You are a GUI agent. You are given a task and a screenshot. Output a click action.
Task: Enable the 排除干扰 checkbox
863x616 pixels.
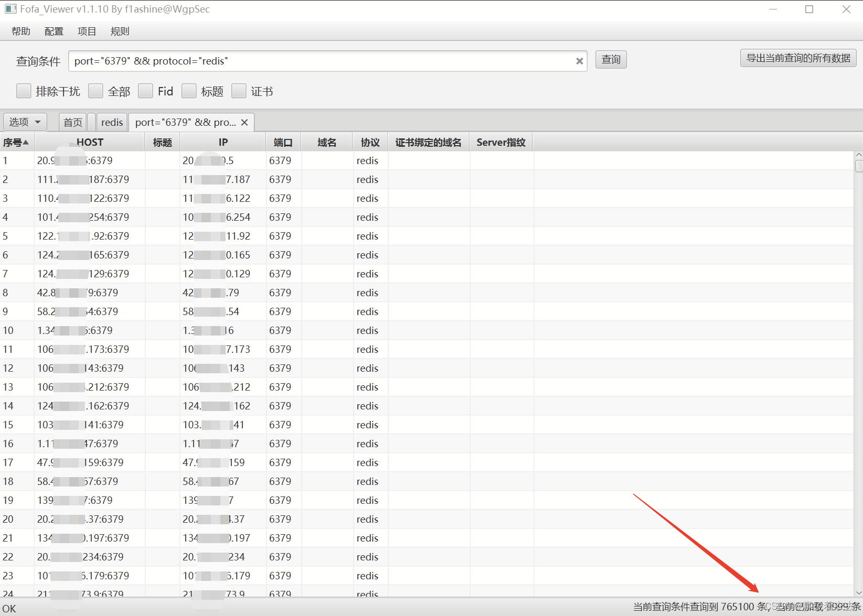(x=24, y=91)
